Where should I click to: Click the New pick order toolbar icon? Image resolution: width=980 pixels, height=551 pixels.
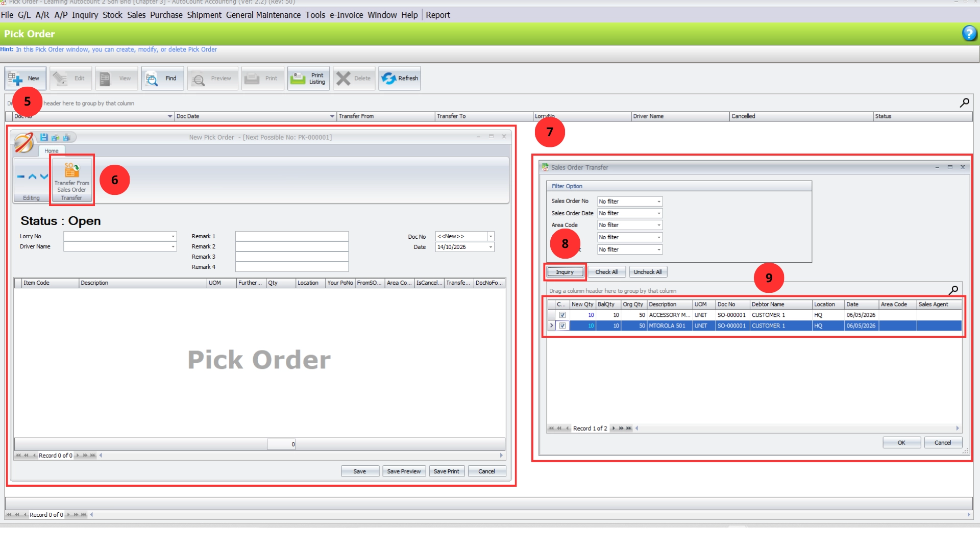25,78
